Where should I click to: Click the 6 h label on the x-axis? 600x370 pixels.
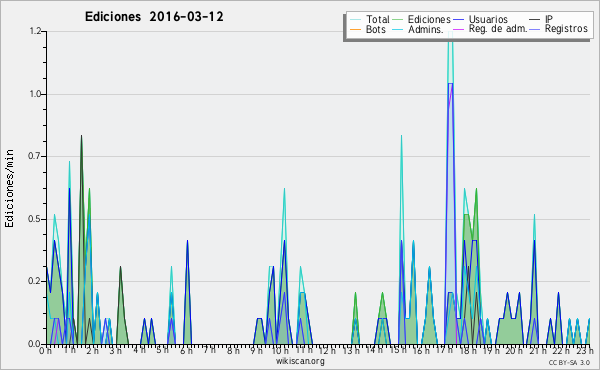(x=186, y=350)
